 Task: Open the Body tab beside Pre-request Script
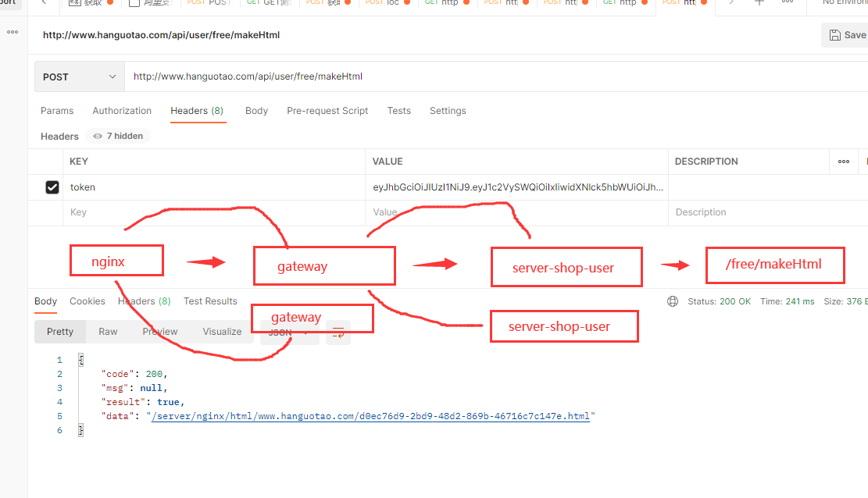click(256, 111)
